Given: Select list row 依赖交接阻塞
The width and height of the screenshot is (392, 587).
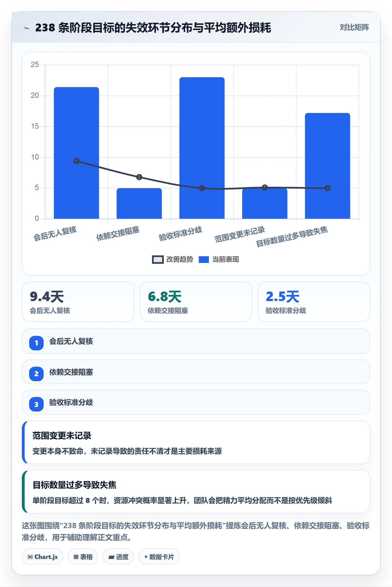Looking at the screenshot, I should (196, 372).
